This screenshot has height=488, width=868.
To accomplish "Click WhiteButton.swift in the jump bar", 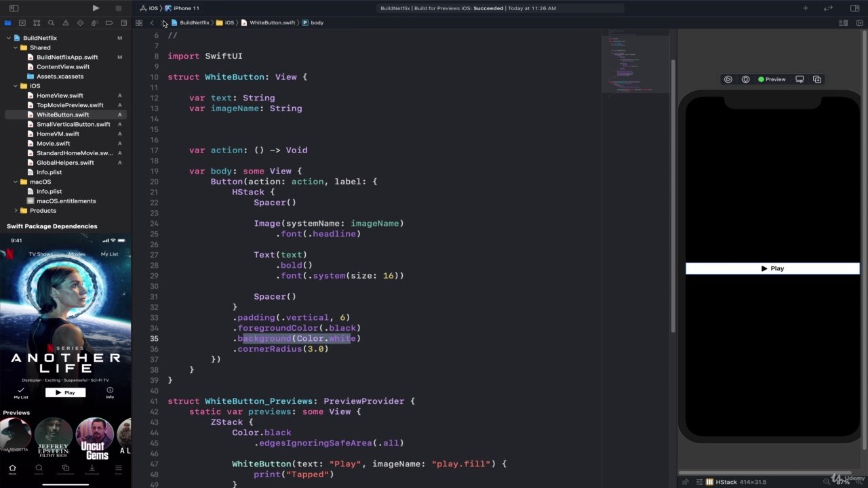I will (x=268, y=23).
